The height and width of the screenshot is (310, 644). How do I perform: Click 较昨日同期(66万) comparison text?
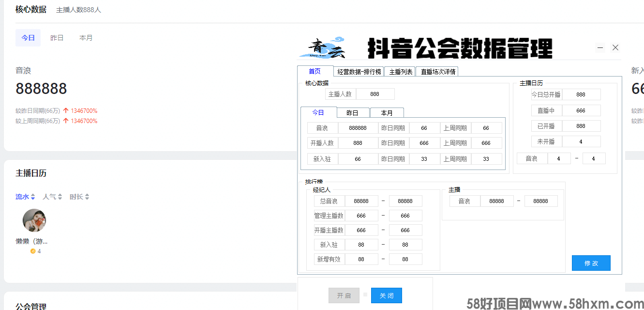coord(38,111)
